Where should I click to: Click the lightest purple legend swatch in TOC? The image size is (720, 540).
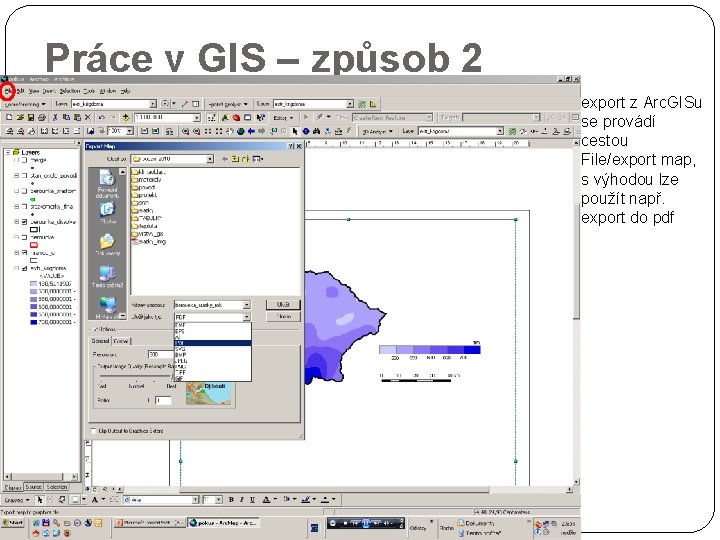(x=34, y=284)
